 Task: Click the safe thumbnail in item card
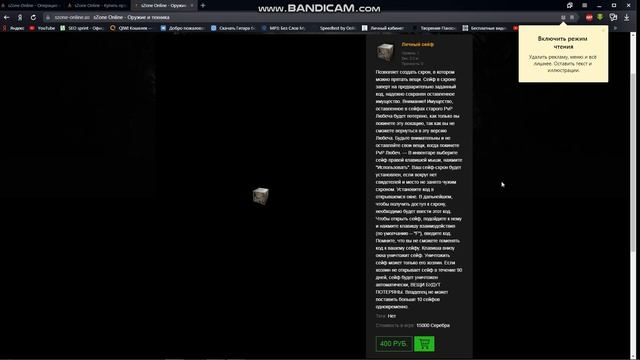pos(385,51)
